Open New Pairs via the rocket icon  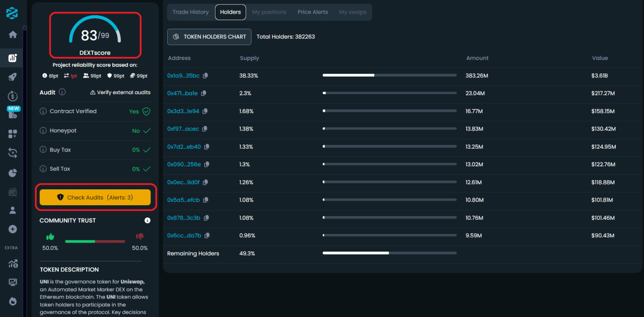pos(11,77)
